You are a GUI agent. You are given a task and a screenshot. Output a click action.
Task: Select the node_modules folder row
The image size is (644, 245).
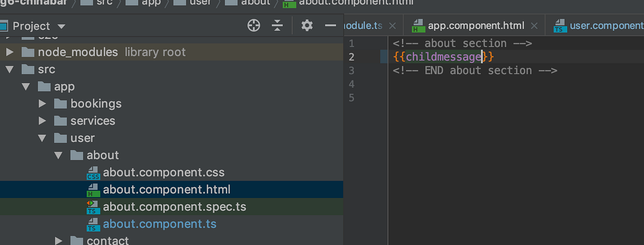point(172,52)
